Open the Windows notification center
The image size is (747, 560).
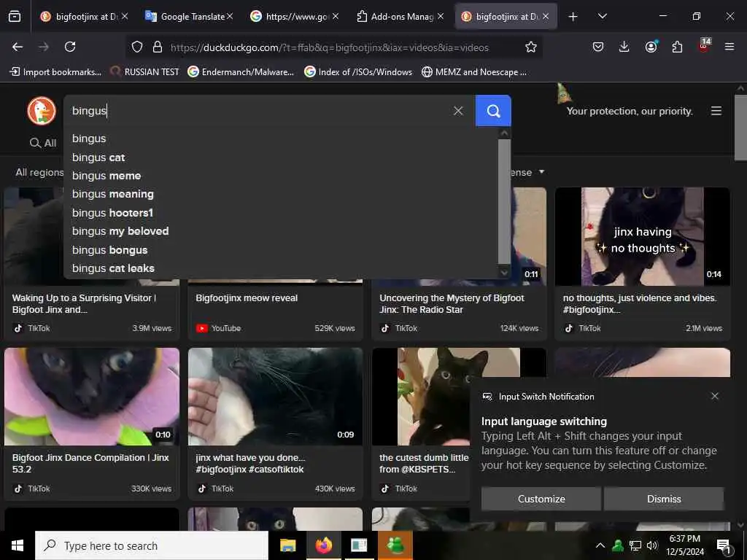[x=724, y=547]
